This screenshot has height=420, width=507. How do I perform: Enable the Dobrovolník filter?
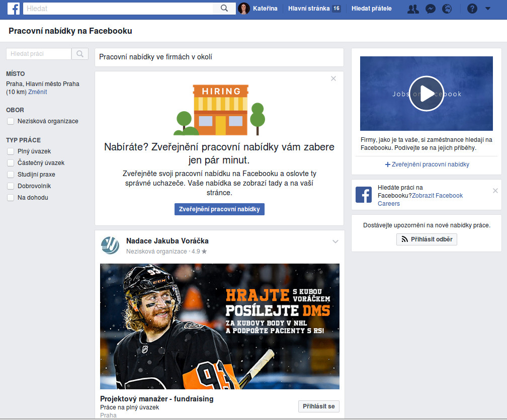tap(11, 186)
